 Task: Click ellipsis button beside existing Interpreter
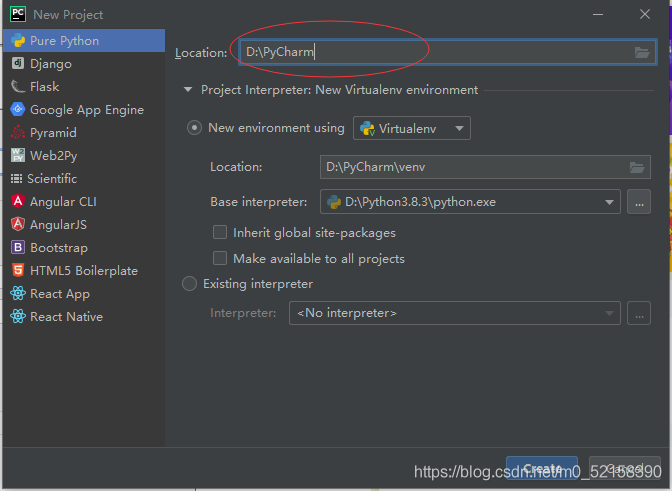point(639,313)
